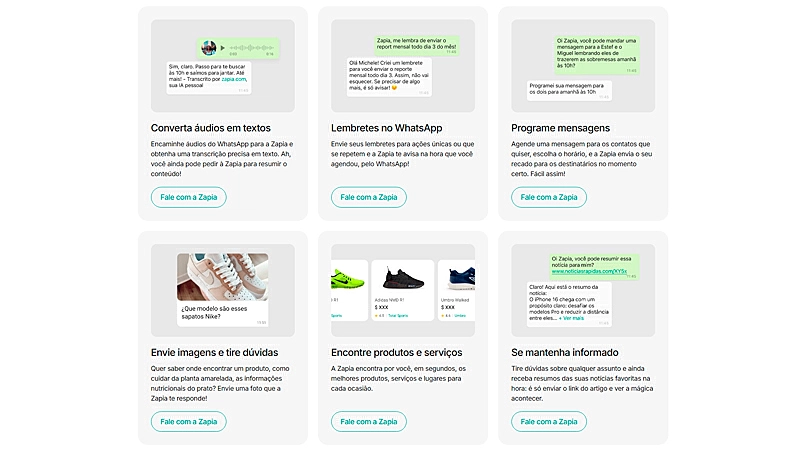Click 'Fale com a Zapia' under Se mantenha informado
This screenshot has height=450, width=800.
(548, 421)
